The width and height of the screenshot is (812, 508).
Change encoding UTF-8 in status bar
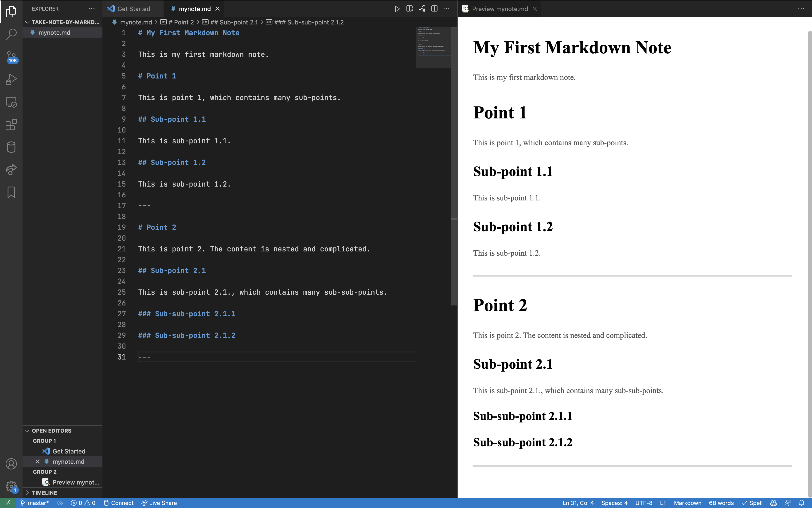(644, 503)
